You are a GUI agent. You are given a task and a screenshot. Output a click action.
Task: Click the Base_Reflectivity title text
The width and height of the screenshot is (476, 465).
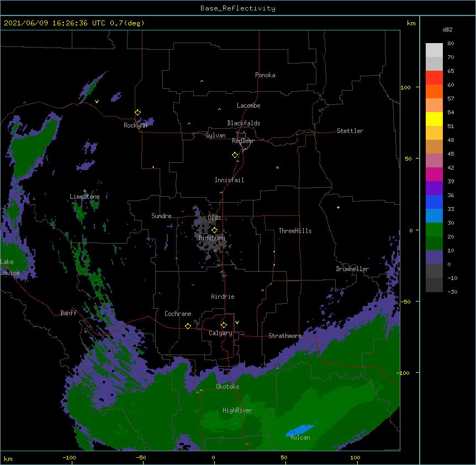pyautogui.click(x=238, y=8)
